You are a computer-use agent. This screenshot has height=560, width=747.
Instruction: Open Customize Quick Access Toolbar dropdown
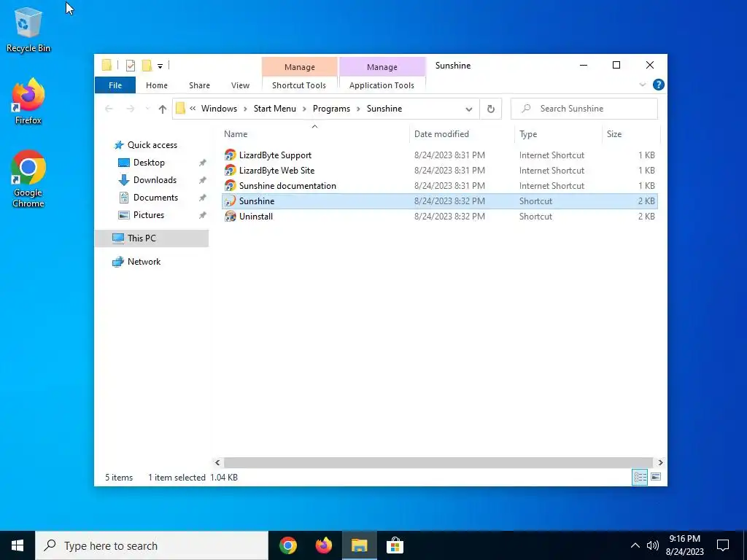coord(160,66)
